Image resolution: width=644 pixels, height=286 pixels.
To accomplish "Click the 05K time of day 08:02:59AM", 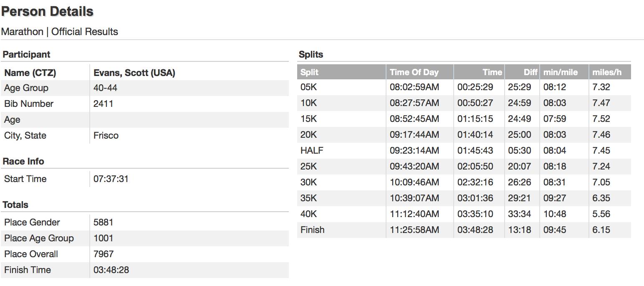I will (414, 87).
